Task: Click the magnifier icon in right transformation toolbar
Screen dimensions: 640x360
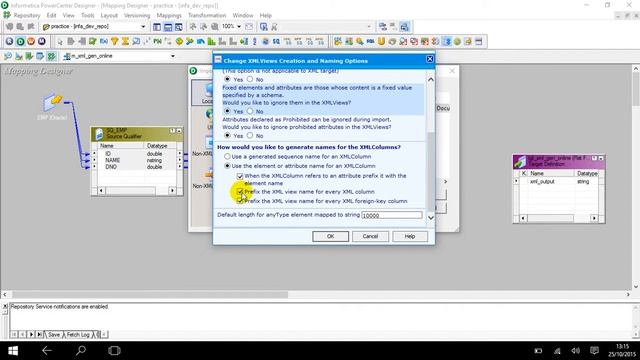Action: click(360, 42)
